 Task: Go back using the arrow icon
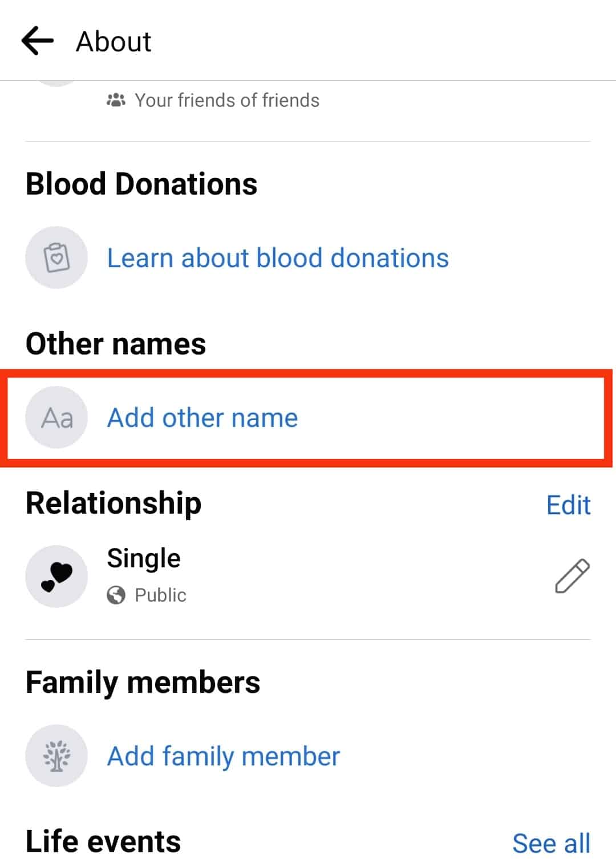click(38, 41)
